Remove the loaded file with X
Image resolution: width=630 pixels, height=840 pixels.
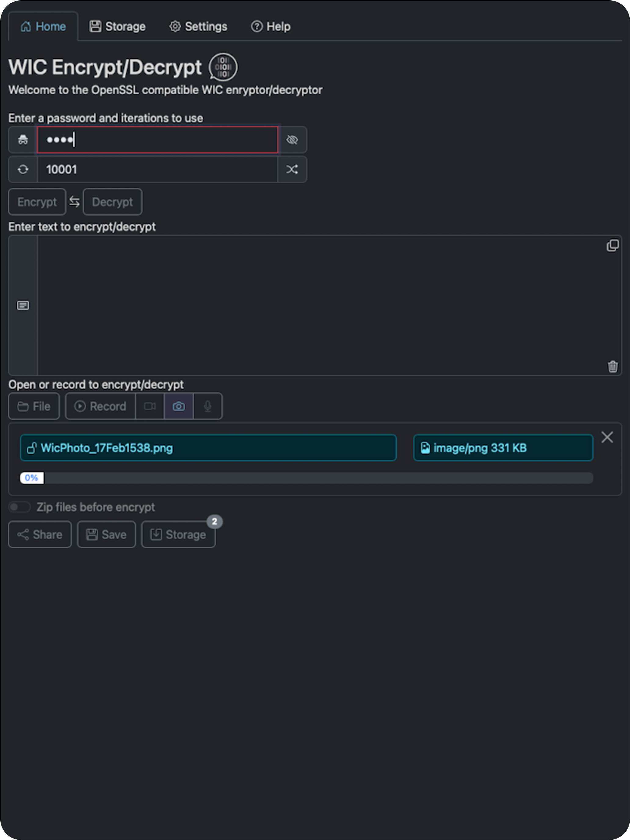pyautogui.click(x=607, y=437)
